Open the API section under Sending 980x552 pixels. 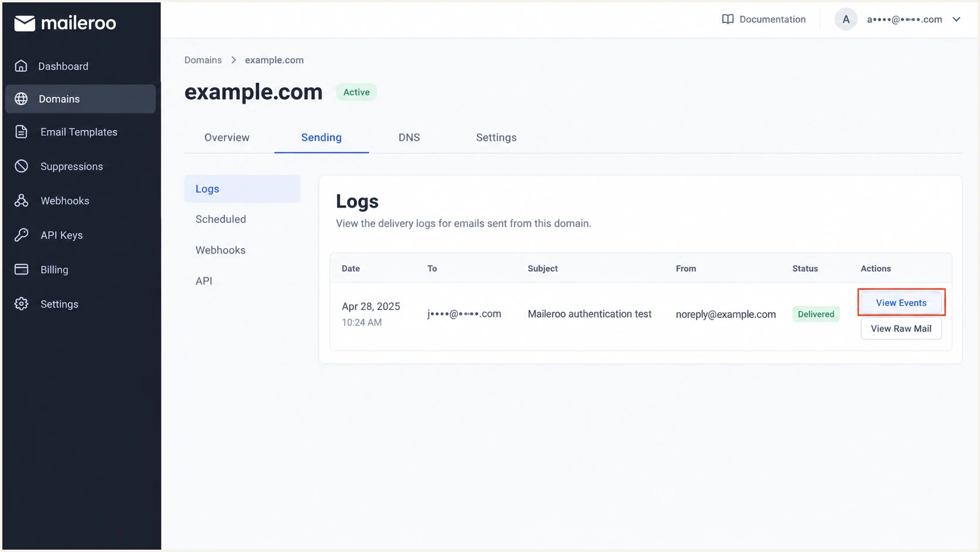click(203, 281)
